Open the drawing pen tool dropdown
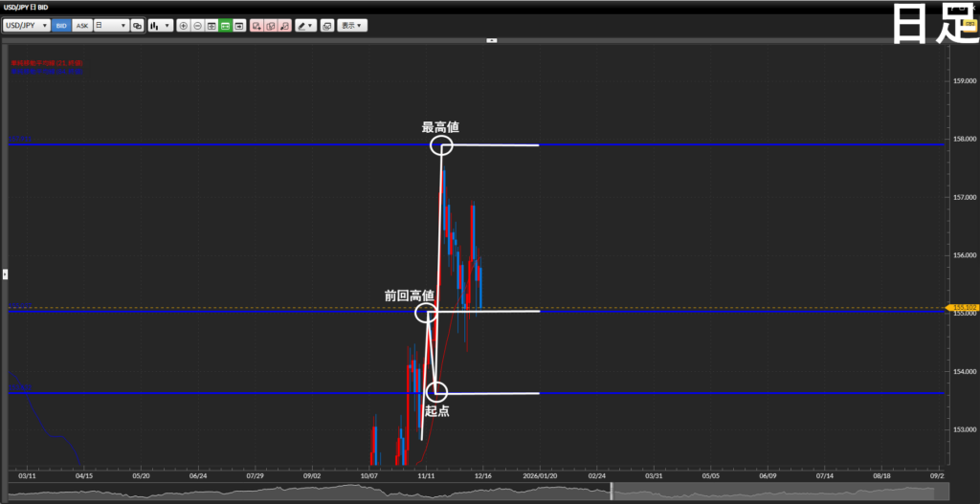980x504 pixels. pyautogui.click(x=305, y=25)
